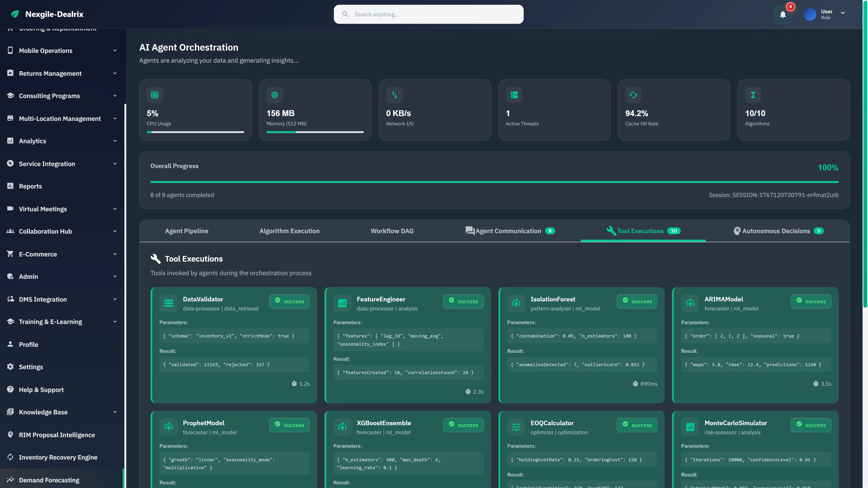Click the Memory chip icon
This screenshot has height=488, width=868.
pyautogui.click(x=275, y=95)
